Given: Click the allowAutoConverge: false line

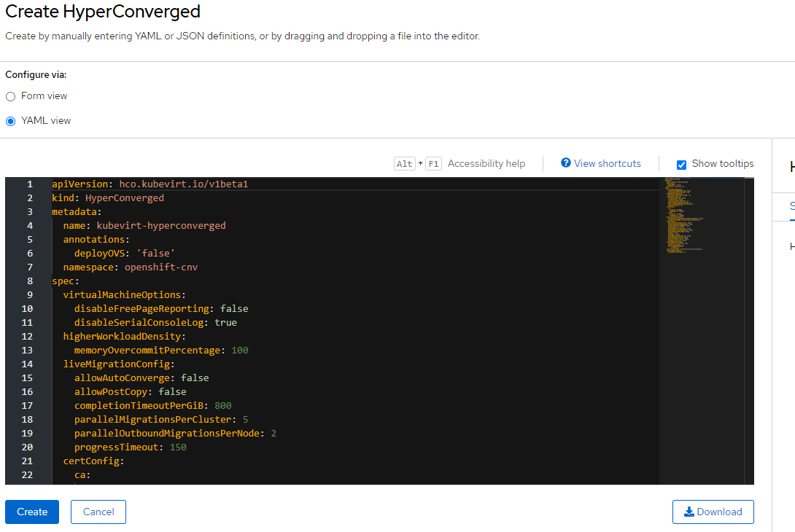Looking at the screenshot, I should pyautogui.click(x=141, y=378).
